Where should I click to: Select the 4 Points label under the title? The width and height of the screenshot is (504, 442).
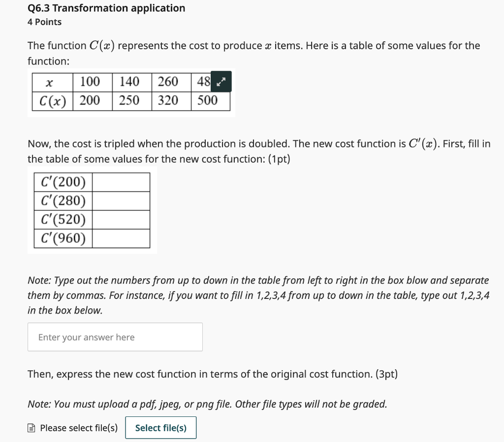point(44,22)
